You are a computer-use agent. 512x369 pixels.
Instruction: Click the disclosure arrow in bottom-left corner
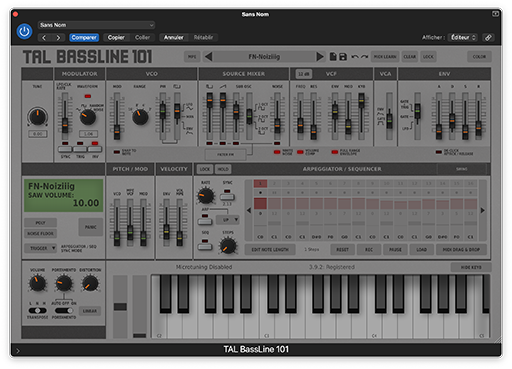click(x=18, y=351)
